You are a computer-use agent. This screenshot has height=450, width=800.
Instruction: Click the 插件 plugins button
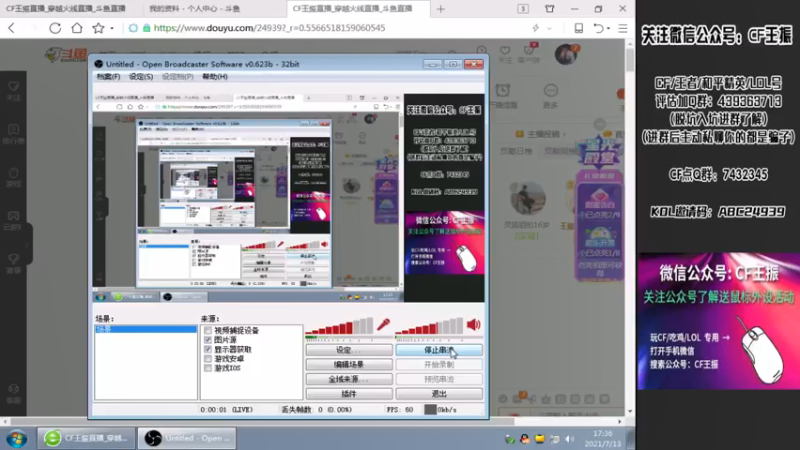349,393
